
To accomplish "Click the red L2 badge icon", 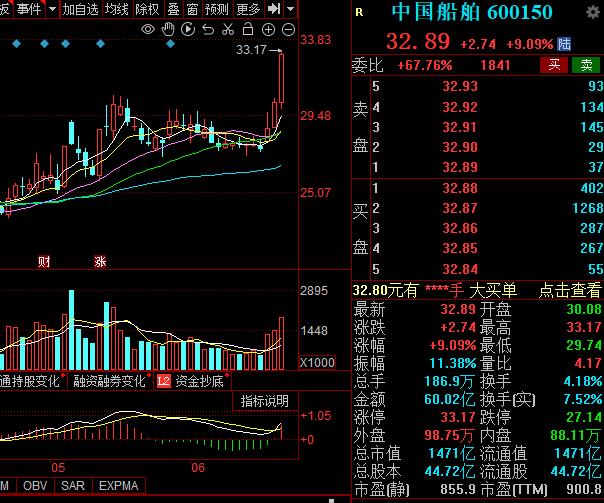I will coord(163,381).
